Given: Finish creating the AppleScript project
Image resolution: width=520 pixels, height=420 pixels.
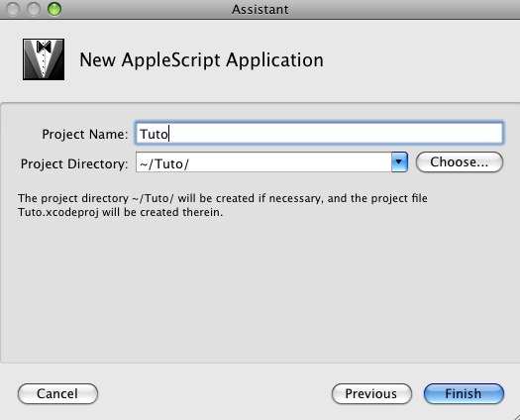Looking at the screenshot, I should [464, 394].
